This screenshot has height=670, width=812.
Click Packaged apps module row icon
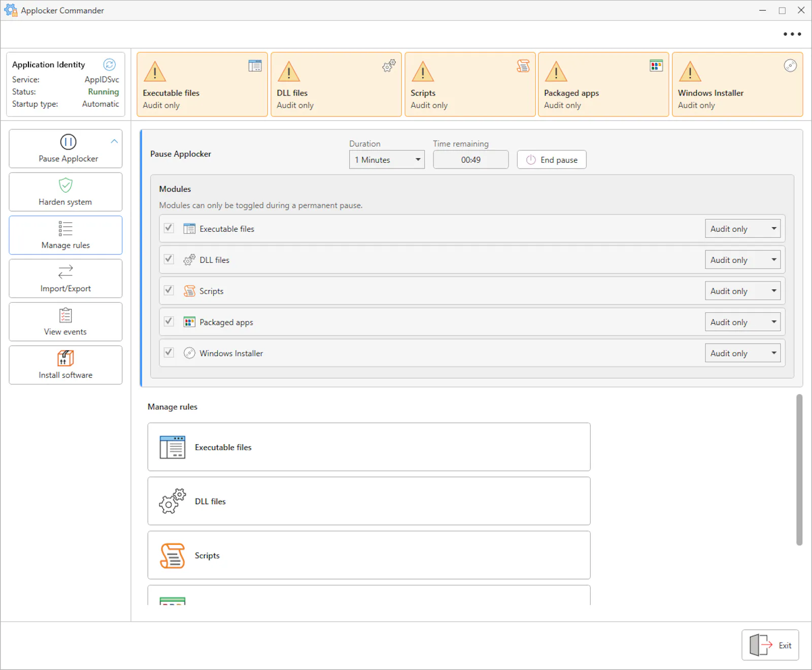(x=189, y=322)
